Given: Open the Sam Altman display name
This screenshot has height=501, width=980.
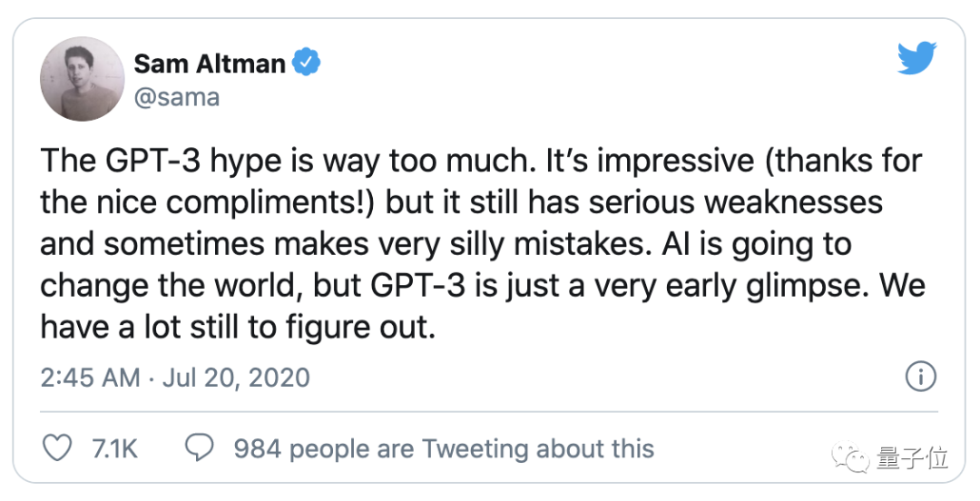Looking at the screenshot, I should click(210, 64).
